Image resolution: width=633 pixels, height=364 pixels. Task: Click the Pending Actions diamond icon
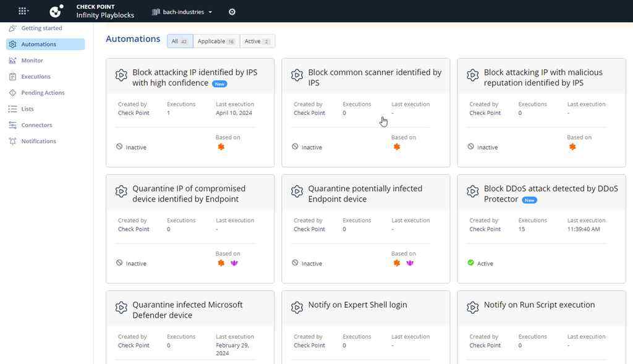(13, 93)
